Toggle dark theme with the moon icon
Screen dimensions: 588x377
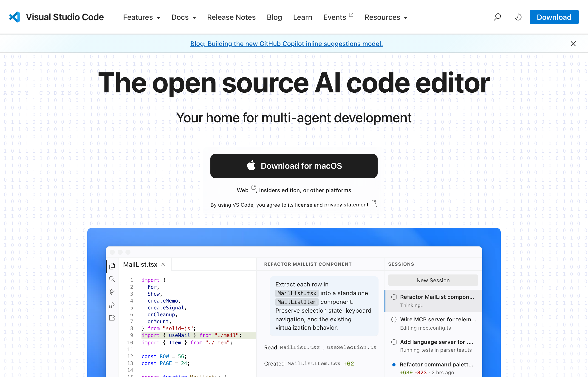pos(518,17)
